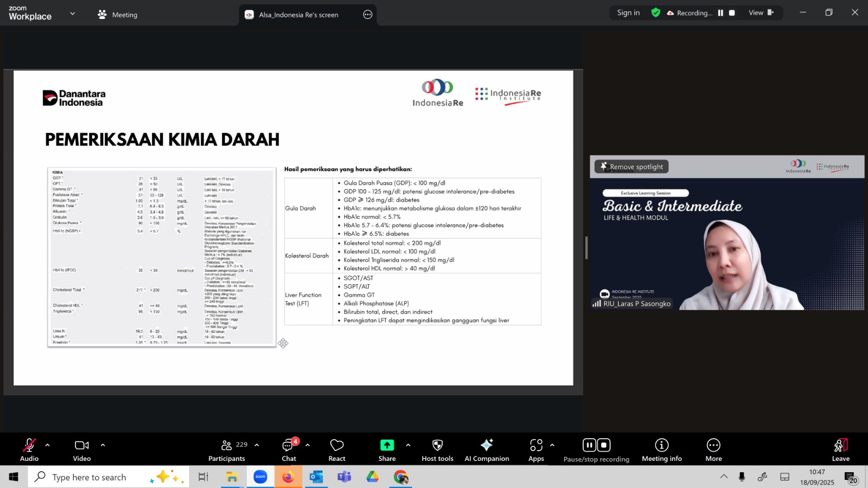Click Remove spotlight button
The image size is (868, 488).
(x=631, y=167)
